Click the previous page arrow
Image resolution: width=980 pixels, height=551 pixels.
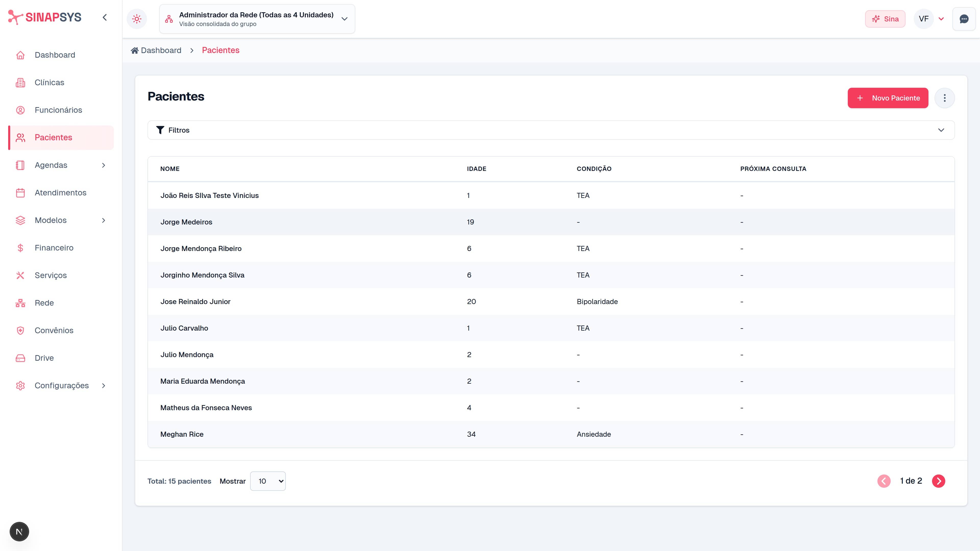coord(884,481)
